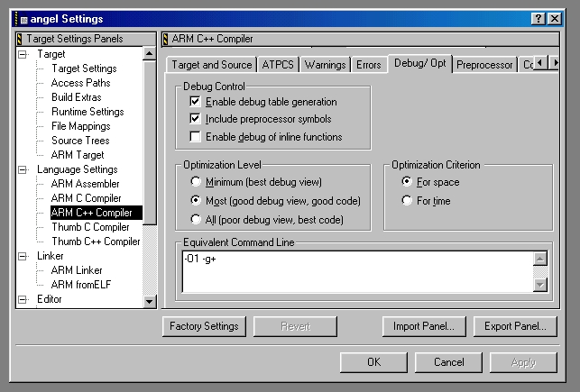Collapse the Linker tree node

coord(23,256)
